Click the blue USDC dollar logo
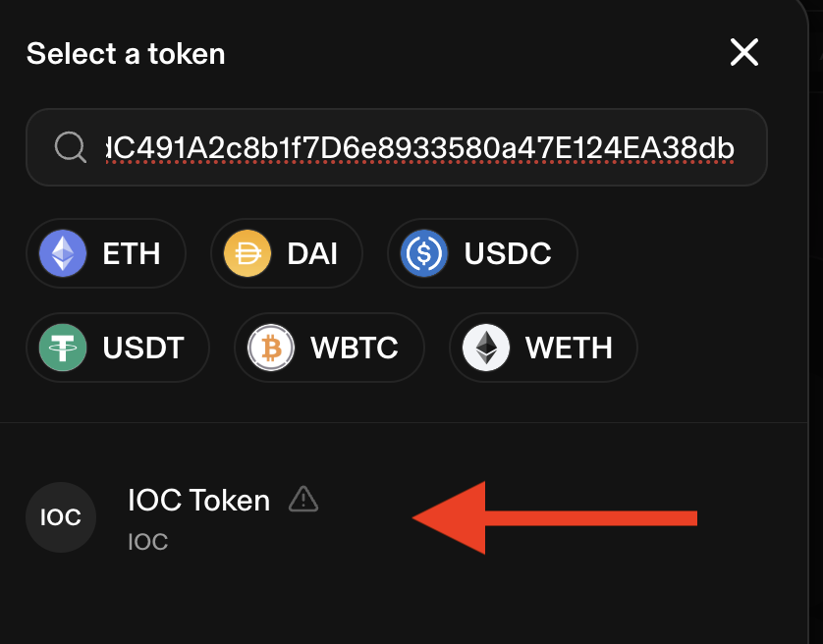This screenshot has width=823, height=644. pyautogui.click(x=424, y=254)
